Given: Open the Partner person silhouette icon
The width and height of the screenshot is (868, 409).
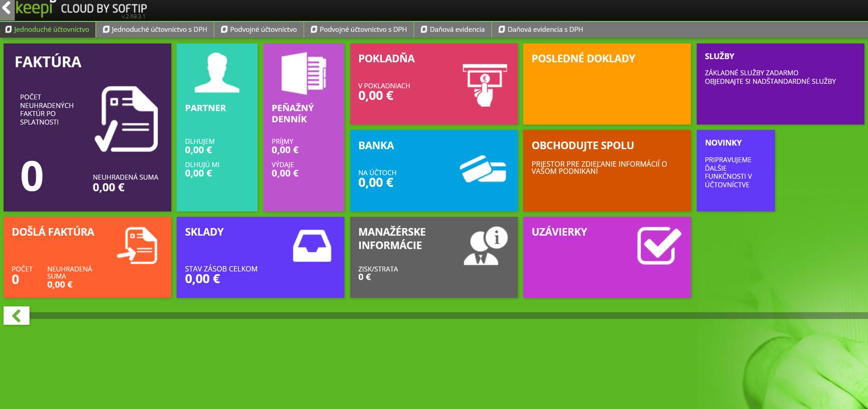Looking at the screenshot, I should (217, 73).
